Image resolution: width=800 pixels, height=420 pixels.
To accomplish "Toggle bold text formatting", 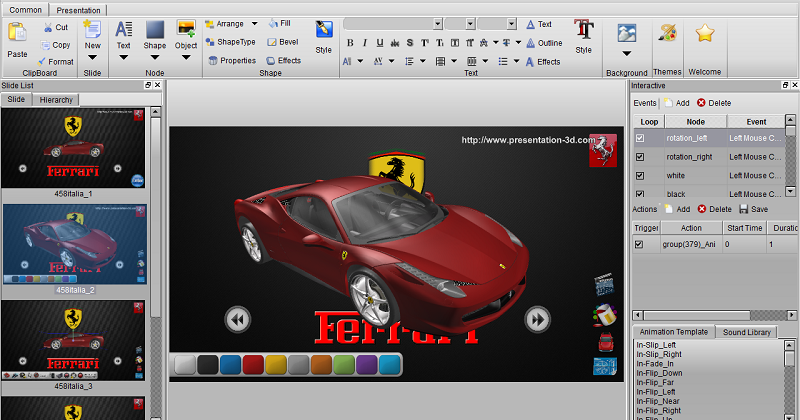I will coord(350,43).
